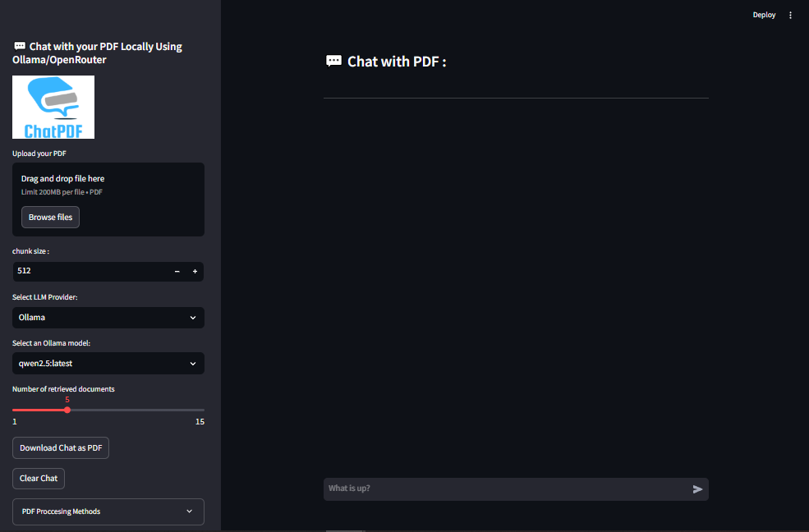Decrease chunk size with the minus button

click(x=177, y=271)
